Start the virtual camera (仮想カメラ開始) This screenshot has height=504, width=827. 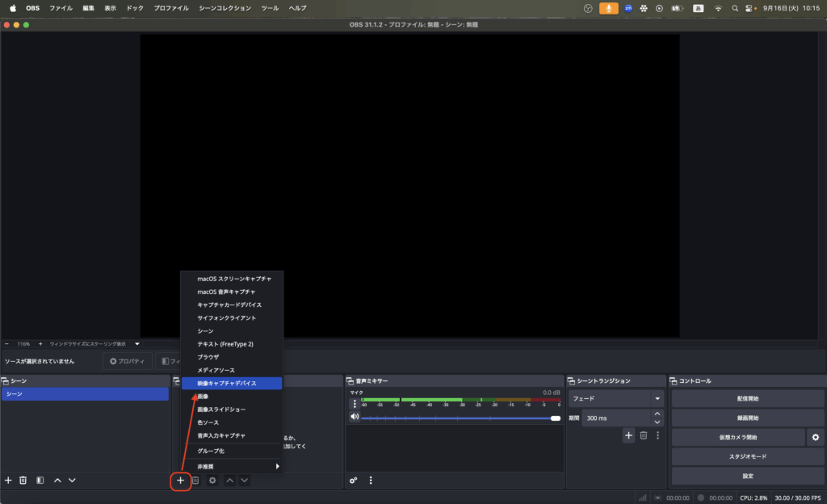pos(737,437)
